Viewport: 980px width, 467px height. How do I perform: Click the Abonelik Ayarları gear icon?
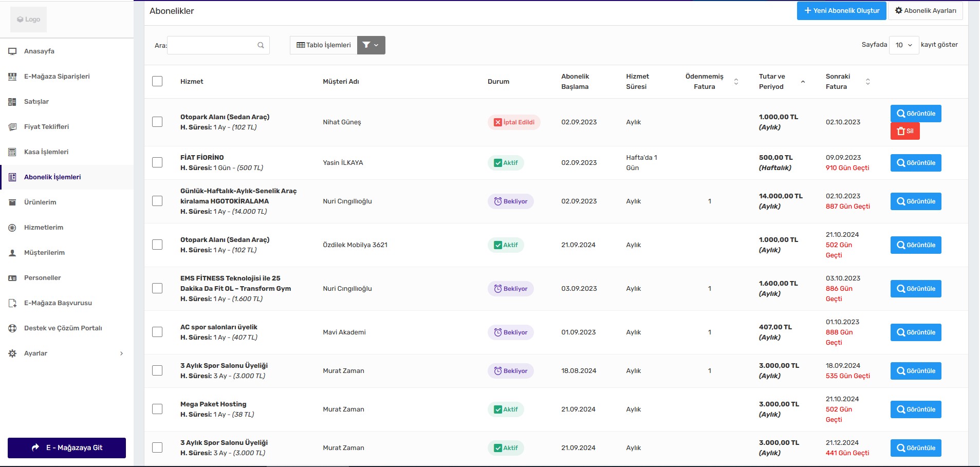(x=898, y=10)
